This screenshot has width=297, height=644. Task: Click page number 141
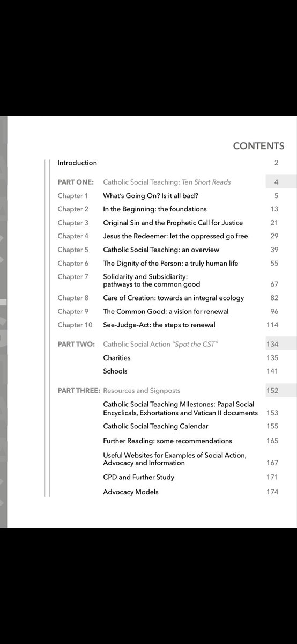(272, 371)
